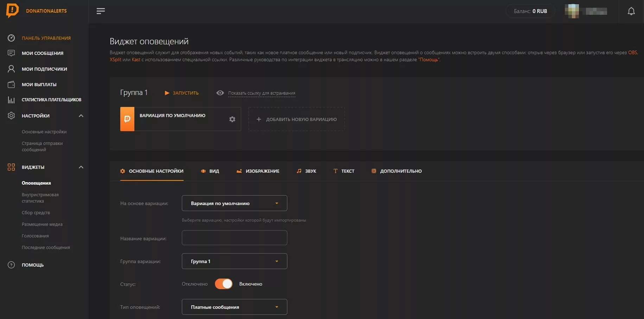Image resolution: width=644 pixels, height=319 pixels.
Task: Click the payouts wallet icon
Action: point(11,84)
